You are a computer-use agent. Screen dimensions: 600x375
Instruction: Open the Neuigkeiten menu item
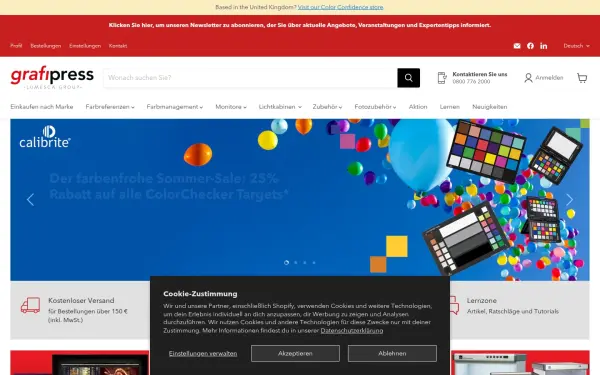pos(489,107)
